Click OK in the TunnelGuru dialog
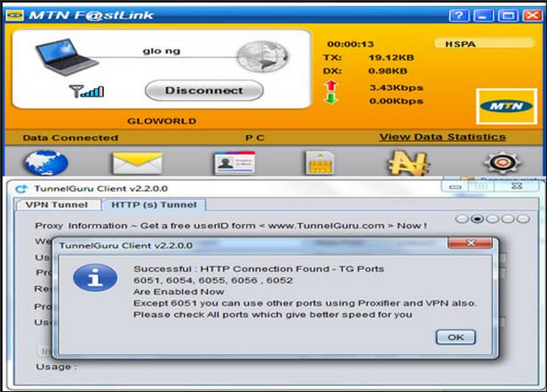Screen dimensions: 547x392 point(455,338)
